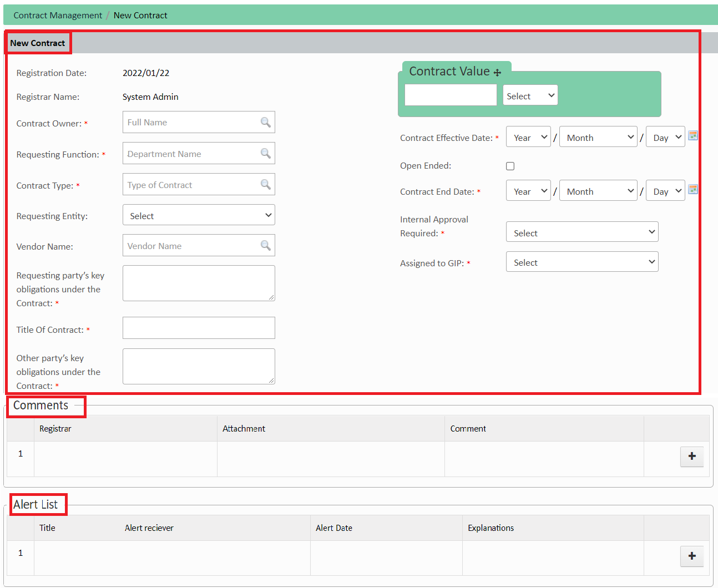This screenshot has height=588, width=718.
Task: Select the New Contract tab header
Action: click(38, 43)
